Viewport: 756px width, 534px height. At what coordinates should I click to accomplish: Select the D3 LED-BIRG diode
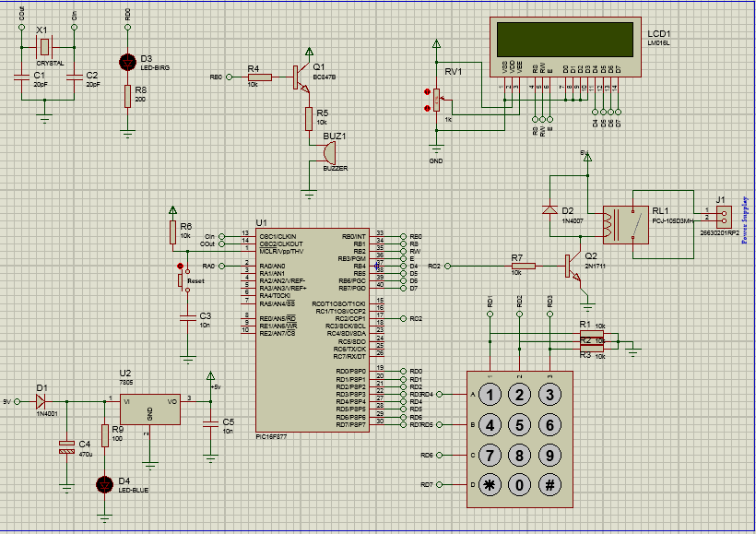click(127, 62)
